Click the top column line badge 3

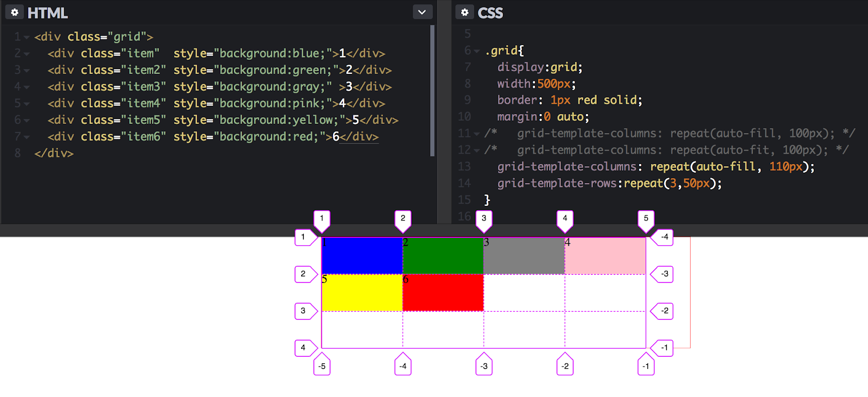coord(484,219)
